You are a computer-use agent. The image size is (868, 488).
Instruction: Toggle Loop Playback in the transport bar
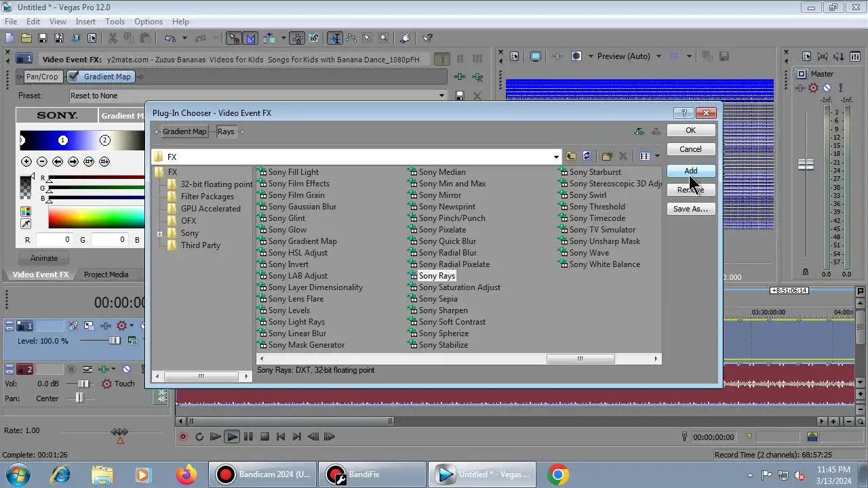[x=199, y=437]
